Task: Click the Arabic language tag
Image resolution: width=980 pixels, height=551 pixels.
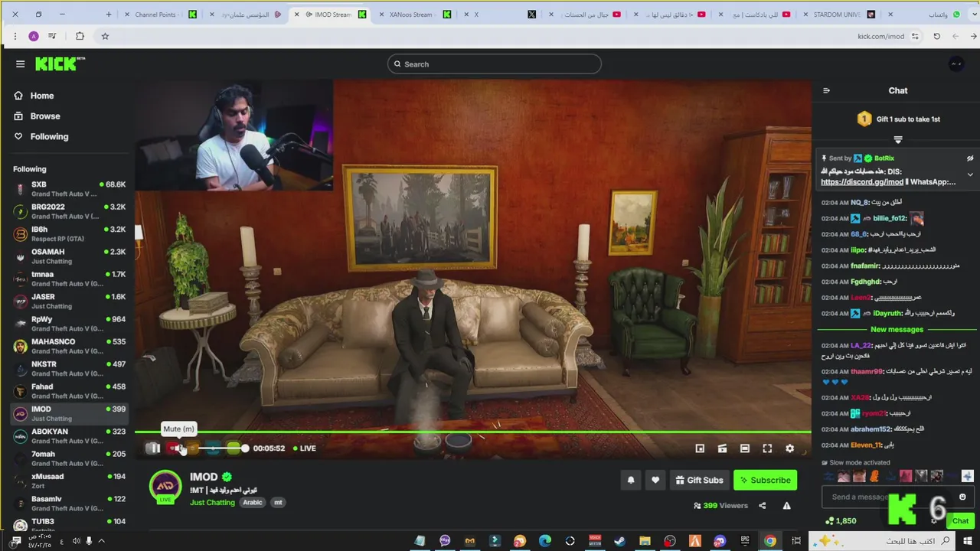Action: point(253,503)
